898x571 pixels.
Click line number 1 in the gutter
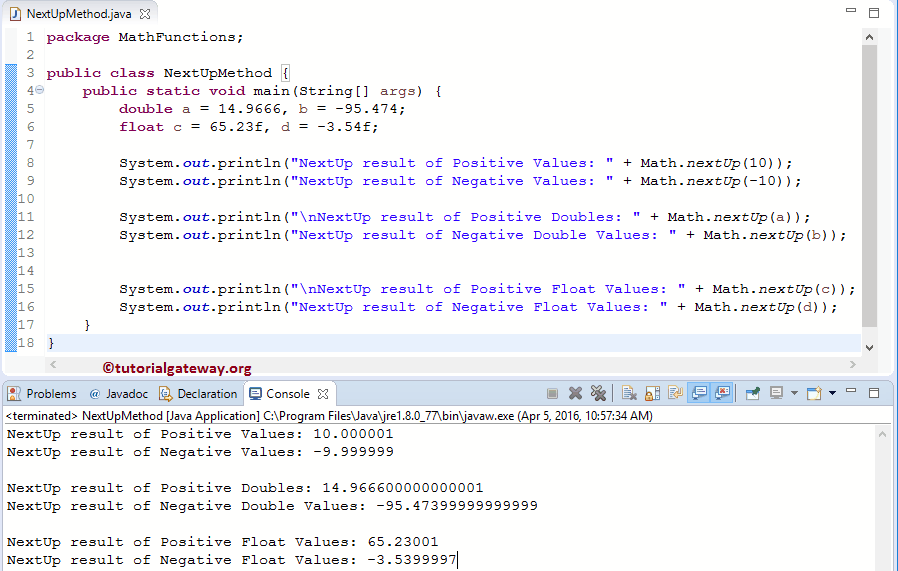[x=30, y=37]
